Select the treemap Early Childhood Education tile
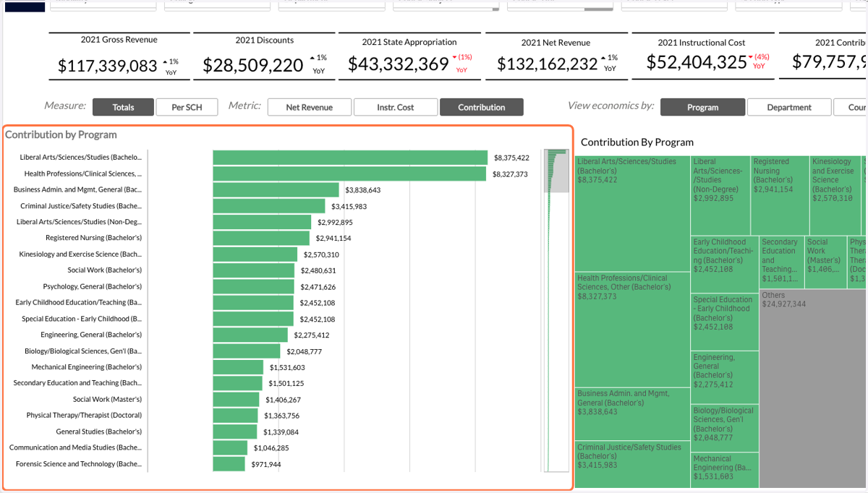Screen dimensions: 868x493 [x=725, y=263]
